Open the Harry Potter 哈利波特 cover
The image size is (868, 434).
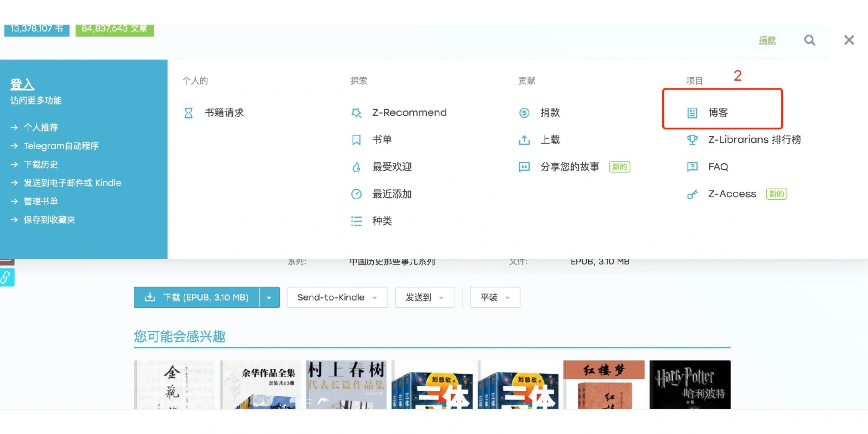[690, 385]
